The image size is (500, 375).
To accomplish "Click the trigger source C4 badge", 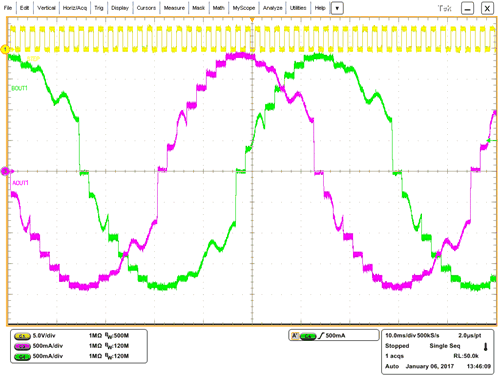I will pyautogui.click(x=308, y=336).
